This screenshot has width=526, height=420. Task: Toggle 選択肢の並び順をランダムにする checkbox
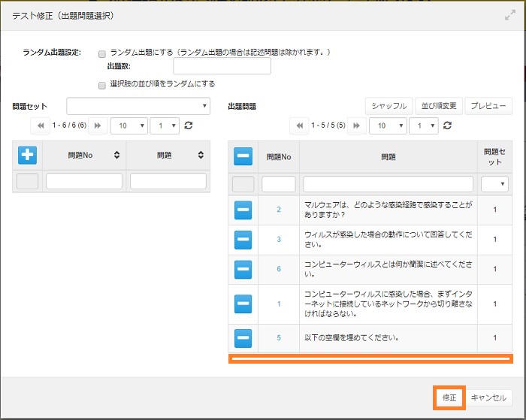click(x=101, y=85)
